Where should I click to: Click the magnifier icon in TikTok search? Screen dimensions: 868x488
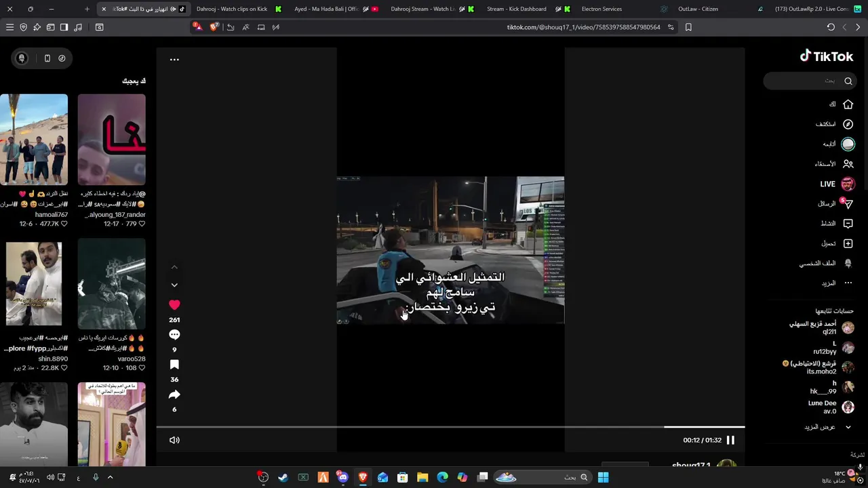[x=848, y=81]
